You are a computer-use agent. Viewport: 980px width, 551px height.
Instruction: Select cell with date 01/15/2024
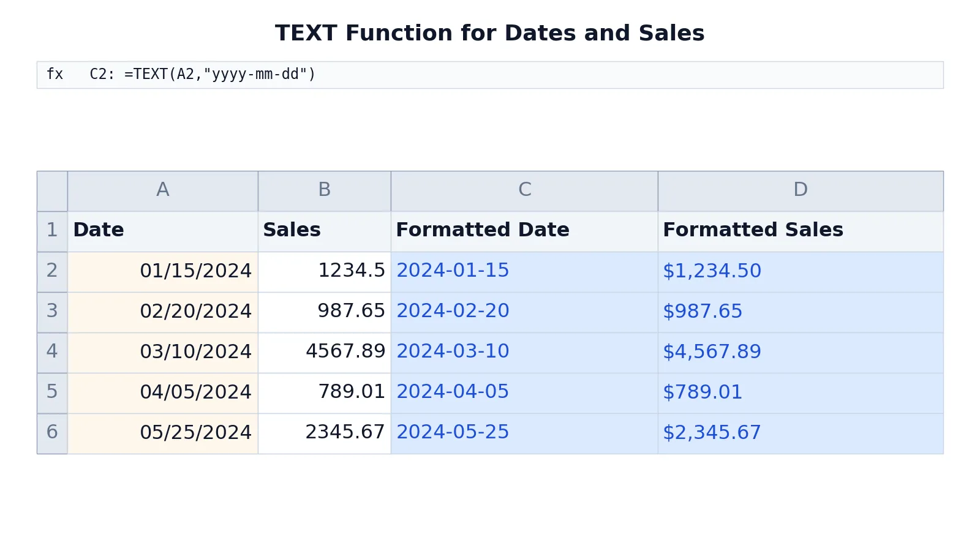[x=163, y=272]
